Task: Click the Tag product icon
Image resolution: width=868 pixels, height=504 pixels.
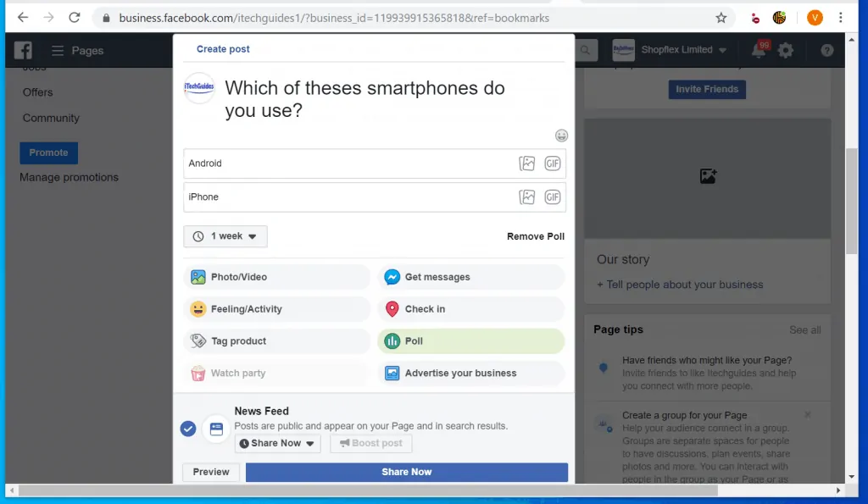Action: tap(198, 341)
